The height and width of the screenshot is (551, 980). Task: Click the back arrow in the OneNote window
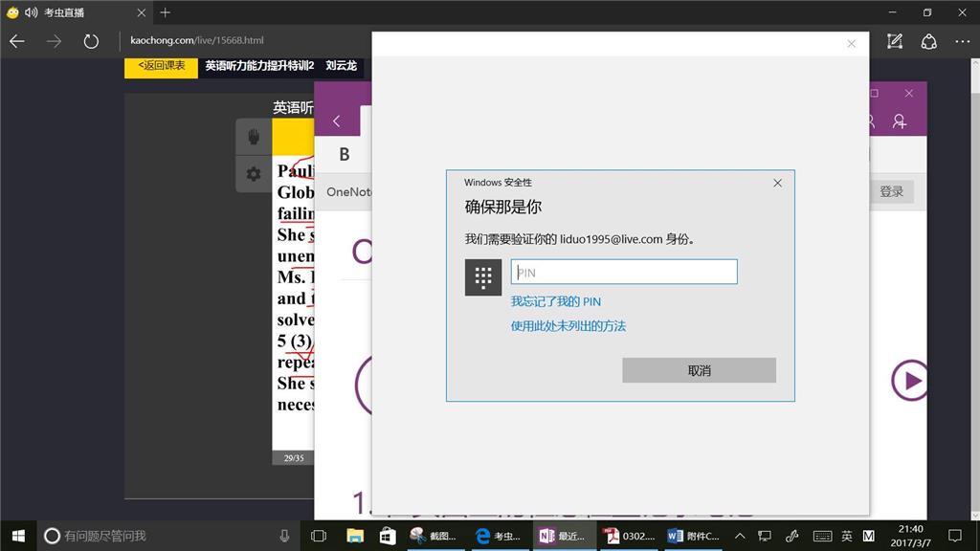click(337, 121)
